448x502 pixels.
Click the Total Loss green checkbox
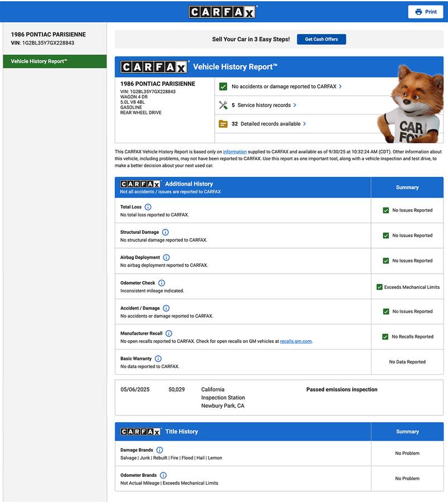386,210
